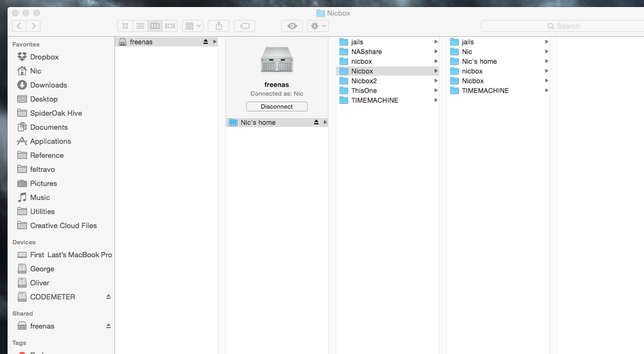Select lowercase nicbox folder in third column

click(x=388, y=61)
